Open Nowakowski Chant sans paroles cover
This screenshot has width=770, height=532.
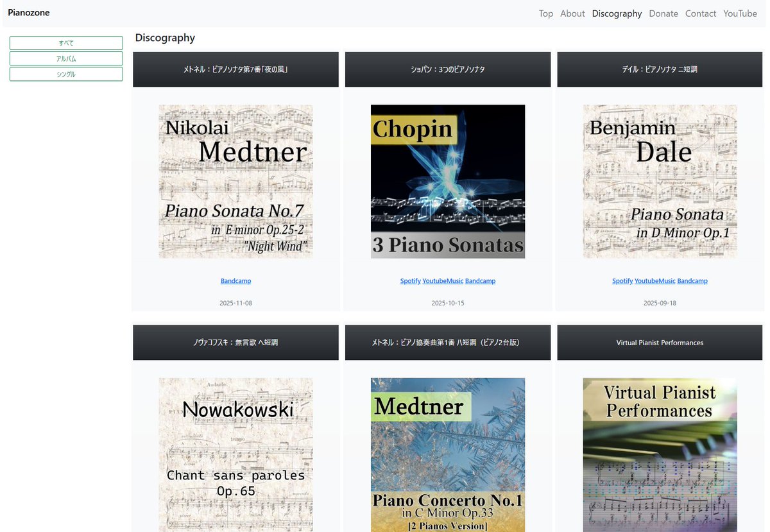click(235, 455)
